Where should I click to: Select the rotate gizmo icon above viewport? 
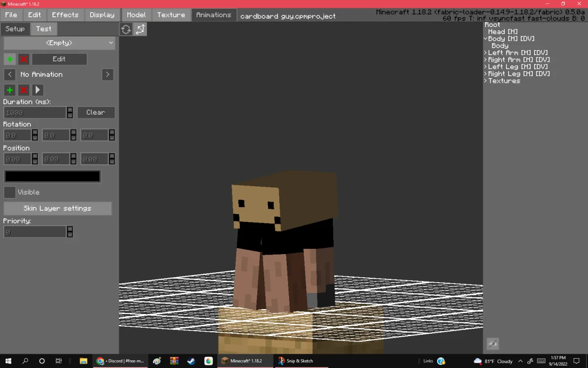pyautogui.click(x=126, y=29)
